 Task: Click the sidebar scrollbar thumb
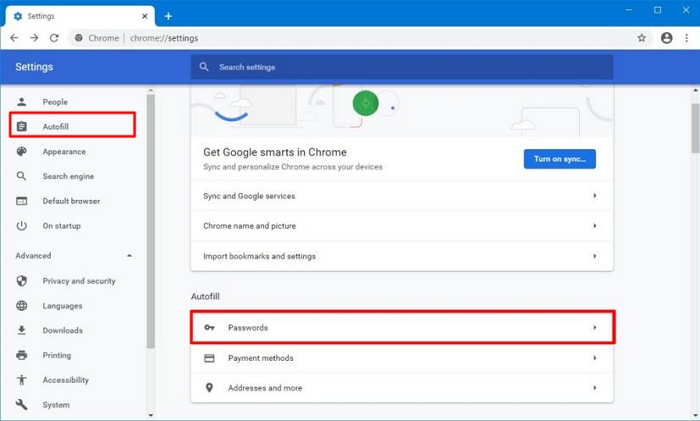click(x=150, y=221)
